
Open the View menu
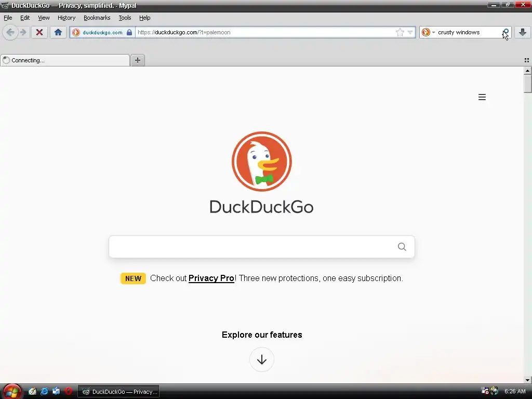coord(44,18)
